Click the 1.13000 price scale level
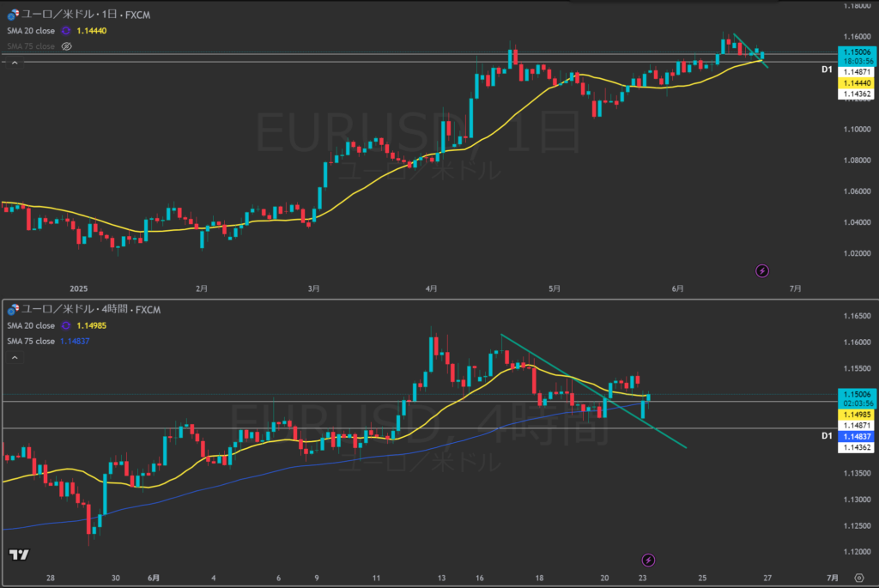 click(x=858, y=500)
